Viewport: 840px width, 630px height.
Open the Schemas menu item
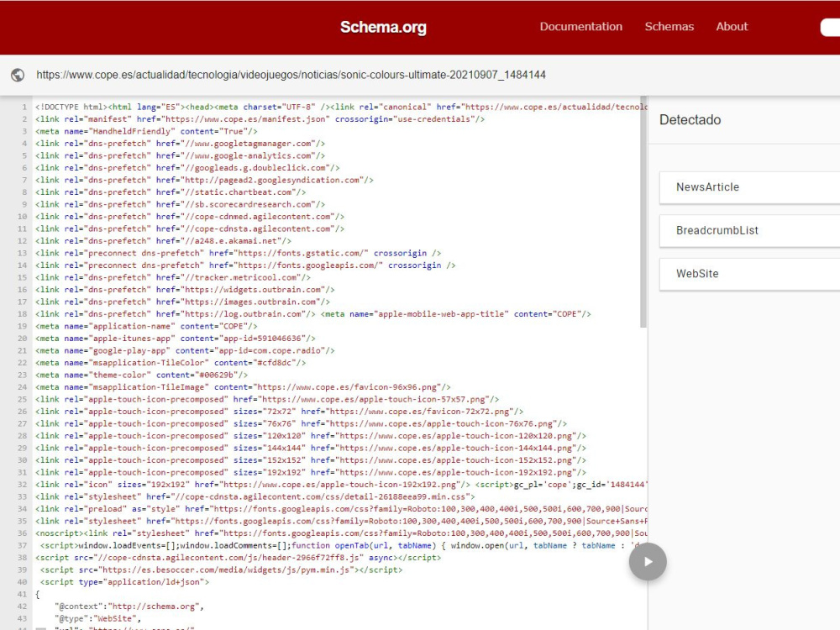click(x=669, y=26)
